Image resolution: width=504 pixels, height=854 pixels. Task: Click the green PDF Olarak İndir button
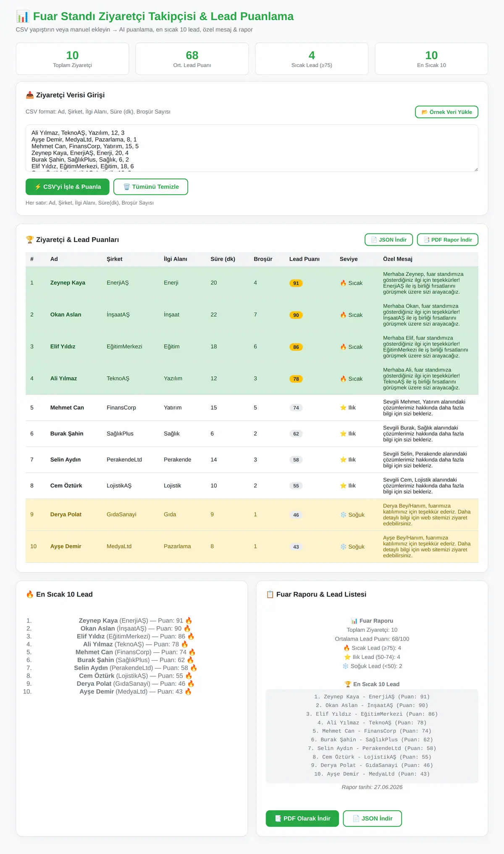point(302,818)
